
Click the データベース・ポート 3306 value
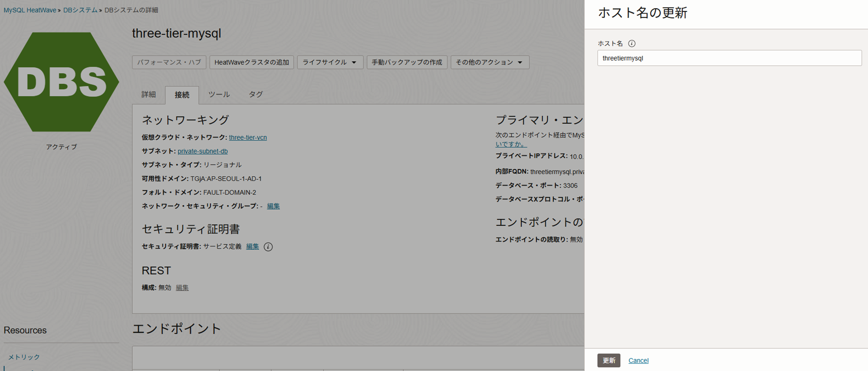click(x=570, y=186)
